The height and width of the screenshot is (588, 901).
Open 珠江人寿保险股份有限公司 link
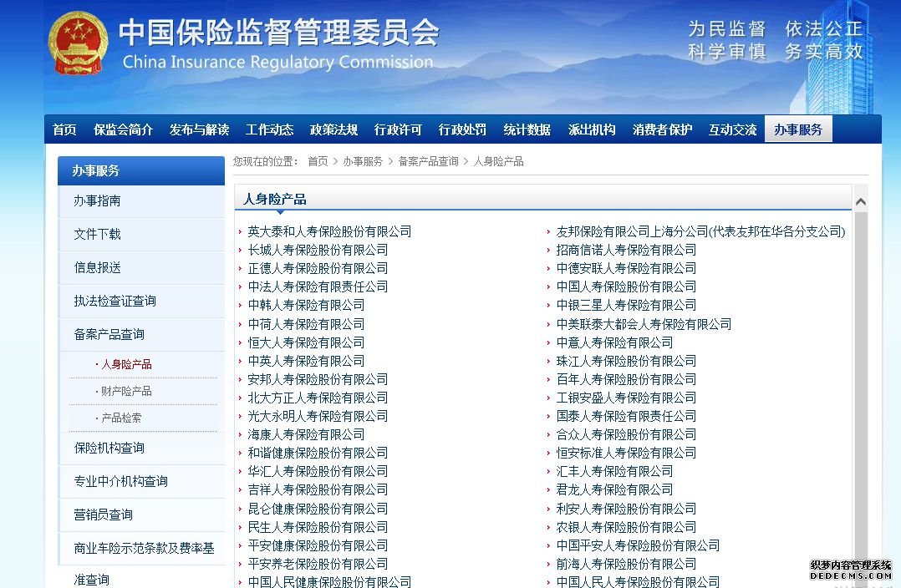[x=626, y=361]
